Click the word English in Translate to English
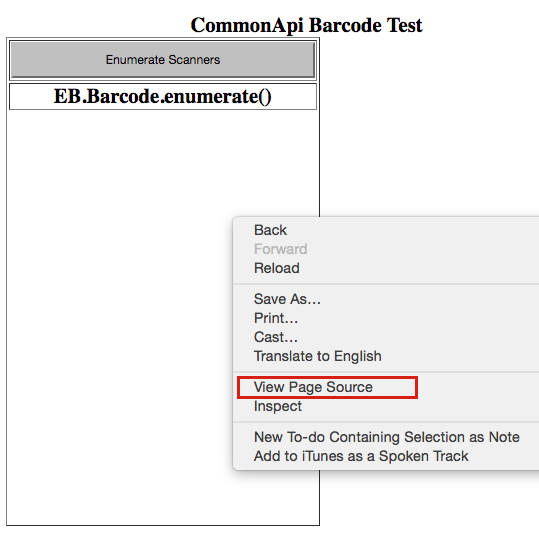The height and width of the screenshot is (535, 539). pyautogui.click(x=358, y=357)
